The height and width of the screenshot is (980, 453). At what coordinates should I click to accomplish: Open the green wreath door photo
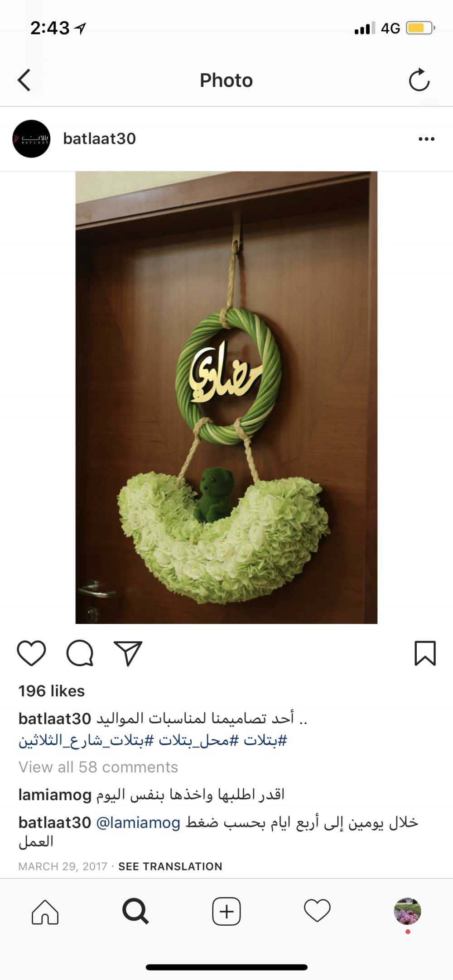point(226,397)
